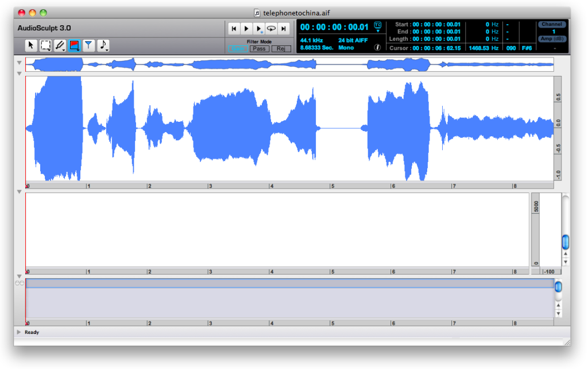The image size is (588, 369).
Task: Open the sound file info icon
Action: coord(378,47)
